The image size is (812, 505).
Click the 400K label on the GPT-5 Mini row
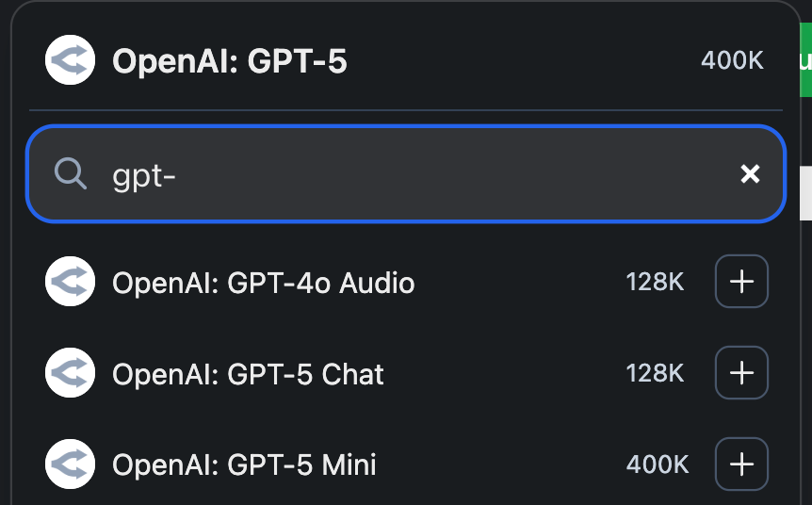(658, 464)
